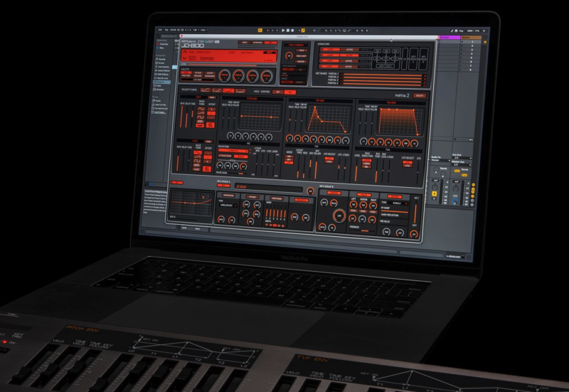The image size is (569, 392).
Task: Click the yellow metronome button in the transport
Action: click(302, 31)
